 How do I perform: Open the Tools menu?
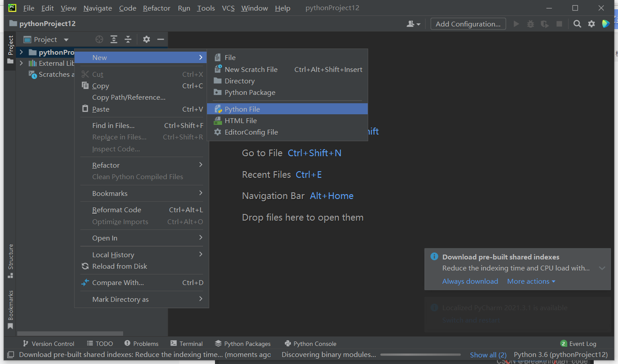[x=206, y=8]
